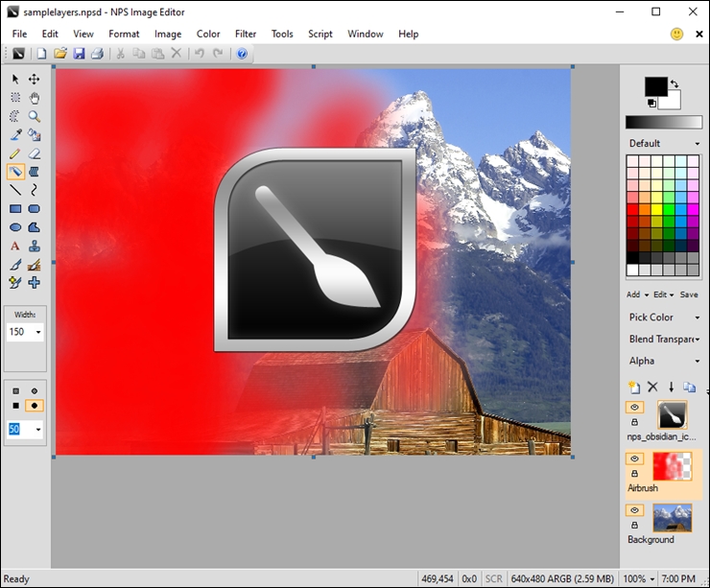Viewport: 710px width, 588px height.
Task: Select the move tool
Action: point(34,80)
